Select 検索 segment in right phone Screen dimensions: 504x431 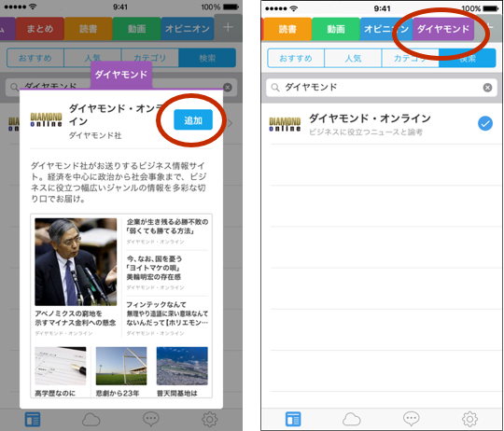[468, 58]
